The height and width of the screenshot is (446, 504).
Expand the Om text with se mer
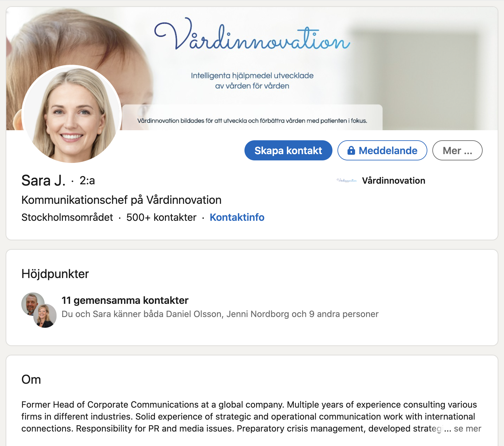tap(468, 428)
